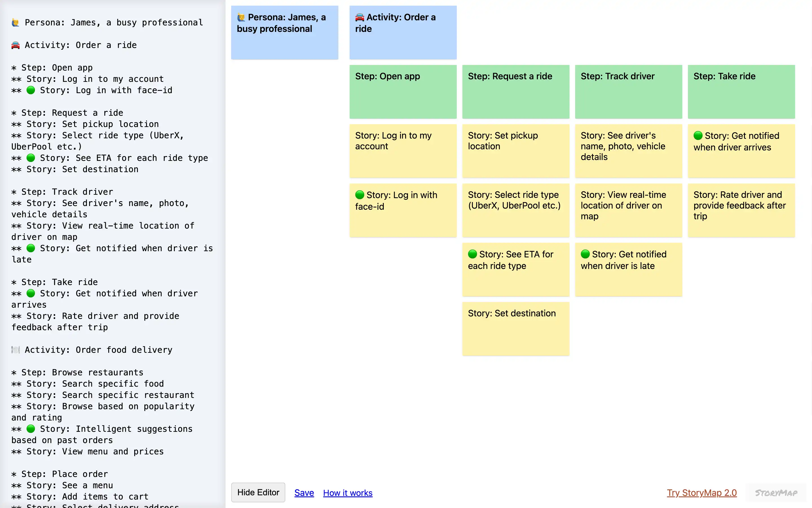The height and width of the screenshot is (508, 812).
Task: Click editor line 'Story: Search specific restaurant'
Action: coord(103,395)
